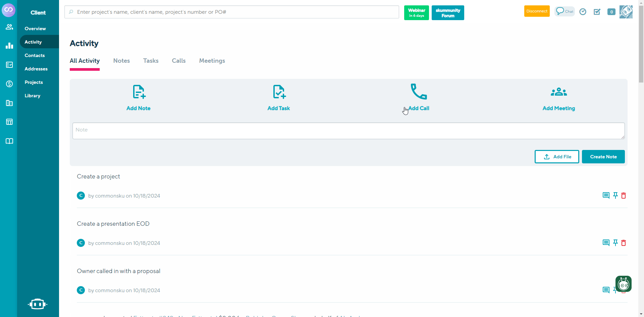Click the clock reminders icon
644x317 pixels.
(583, 12)
